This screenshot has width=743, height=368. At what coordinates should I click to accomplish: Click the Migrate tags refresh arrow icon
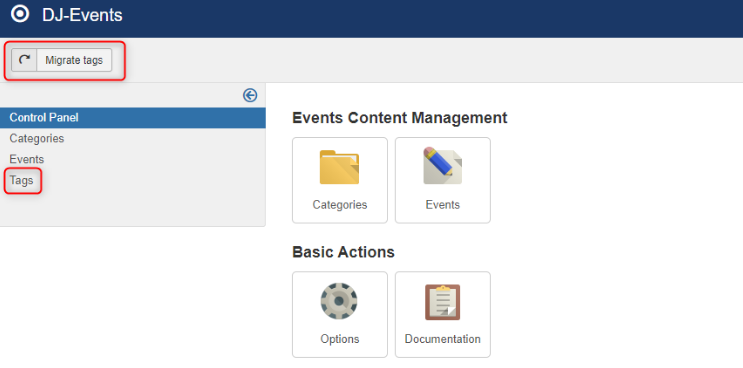click(x=24, y=60)
